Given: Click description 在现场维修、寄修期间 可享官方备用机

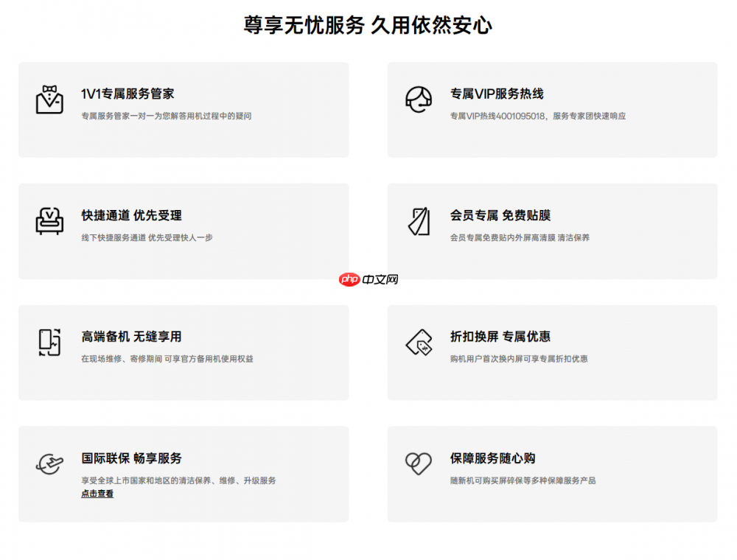Looking at the screenshot, I should [x=167, y=359].
